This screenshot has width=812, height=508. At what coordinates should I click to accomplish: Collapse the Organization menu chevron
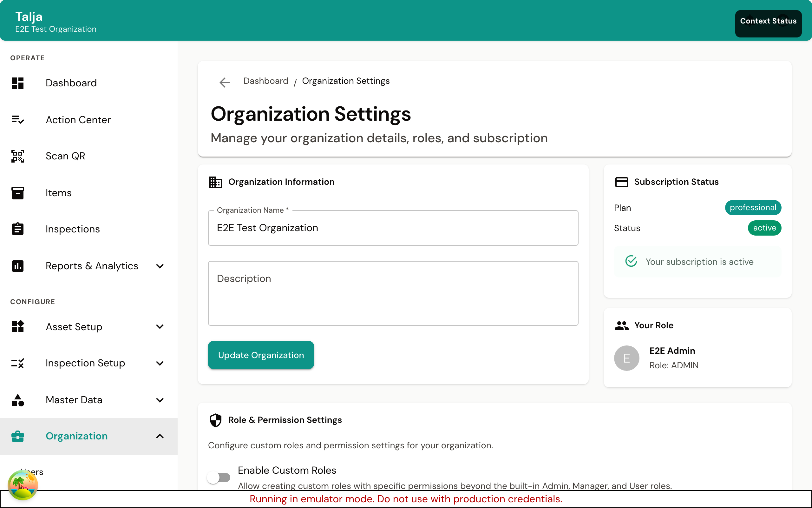tap(160, 436)
